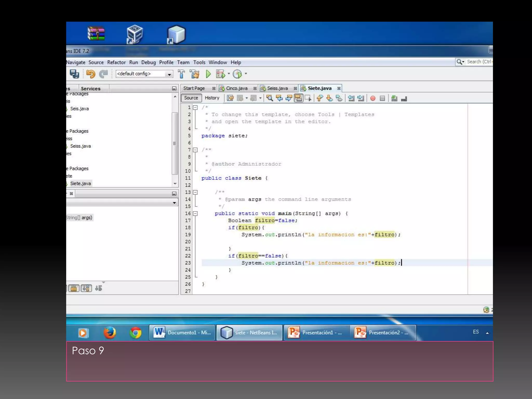Select Seiss.java in the project tree
Screen dimensions: 532x399
point(81,146)
